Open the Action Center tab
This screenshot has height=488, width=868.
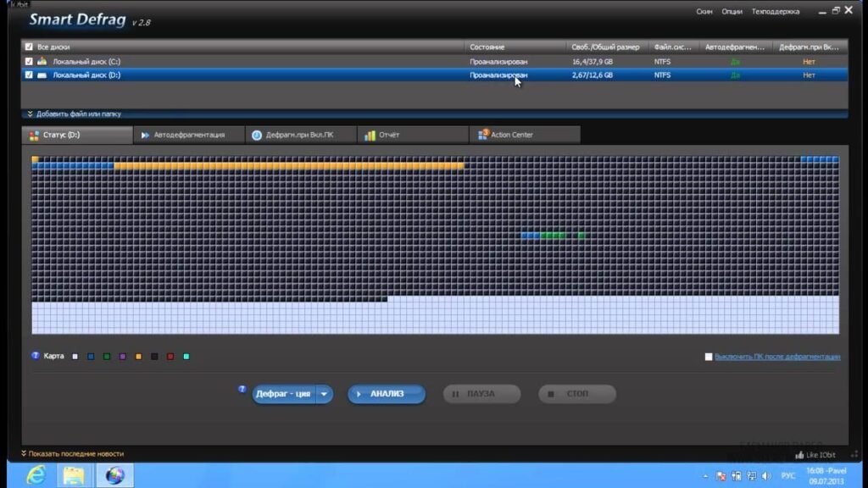(524, 135)
